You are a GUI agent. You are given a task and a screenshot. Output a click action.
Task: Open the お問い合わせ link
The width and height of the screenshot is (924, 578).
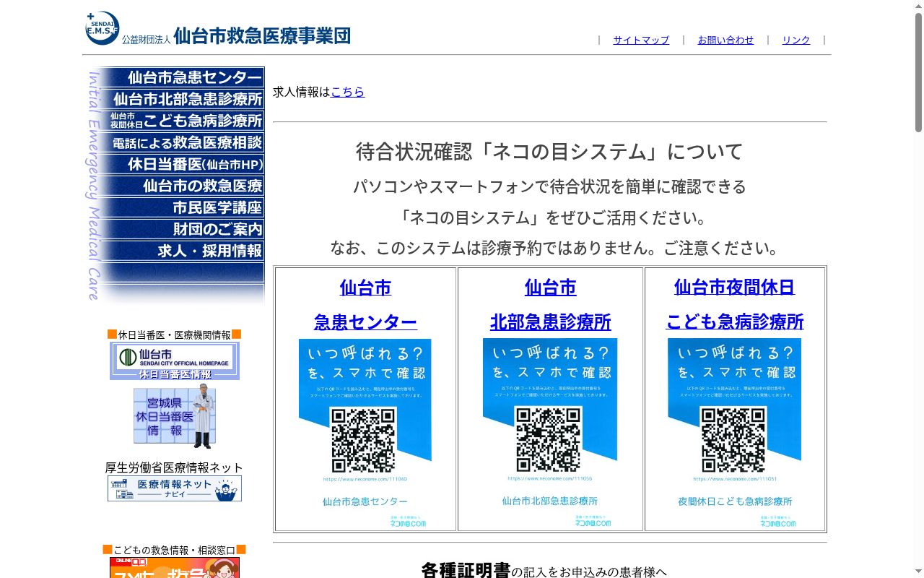[725, 40]
